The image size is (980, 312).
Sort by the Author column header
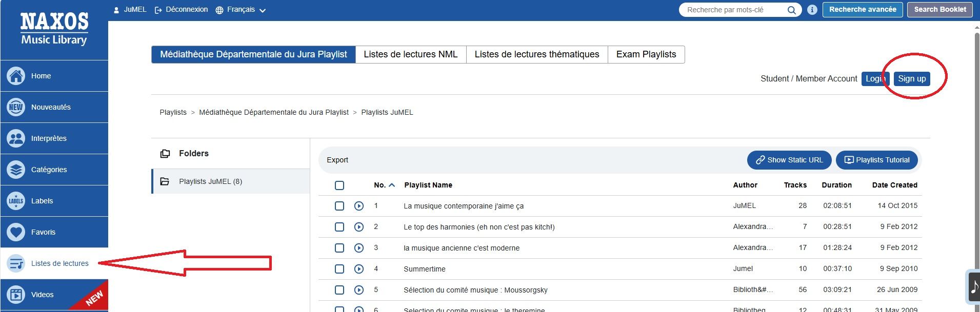pyautogui.click(x=745, y=185)
